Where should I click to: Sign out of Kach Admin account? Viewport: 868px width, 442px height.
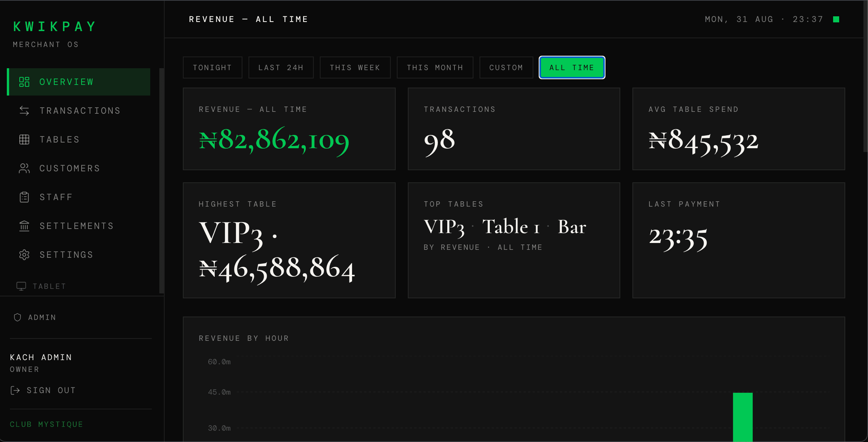(43, 390)
